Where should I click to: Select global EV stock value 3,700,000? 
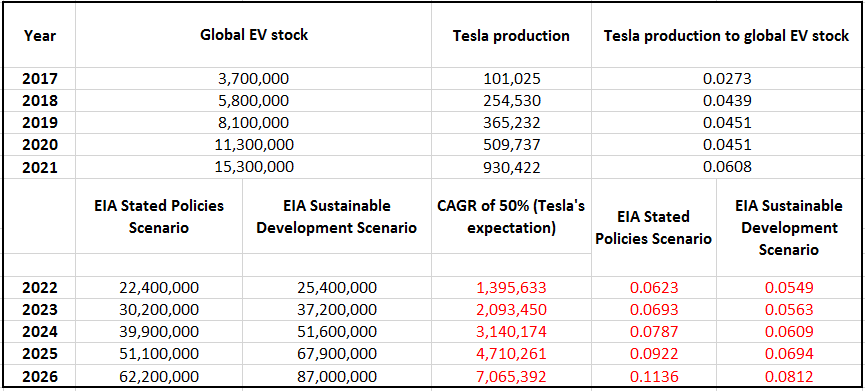point(254,79)
